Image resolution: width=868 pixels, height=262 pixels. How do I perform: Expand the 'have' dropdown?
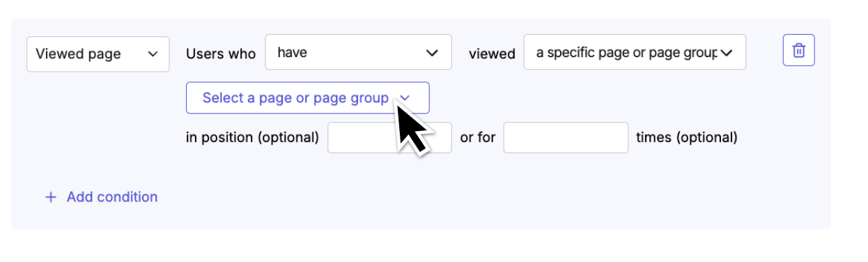[358, 52]
